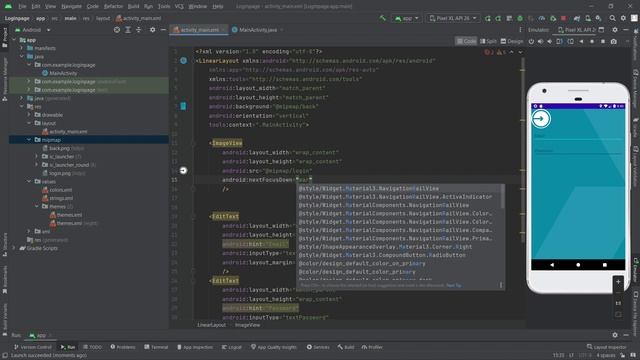Click Collapse All icon in Project panel

tap(138, 30)
